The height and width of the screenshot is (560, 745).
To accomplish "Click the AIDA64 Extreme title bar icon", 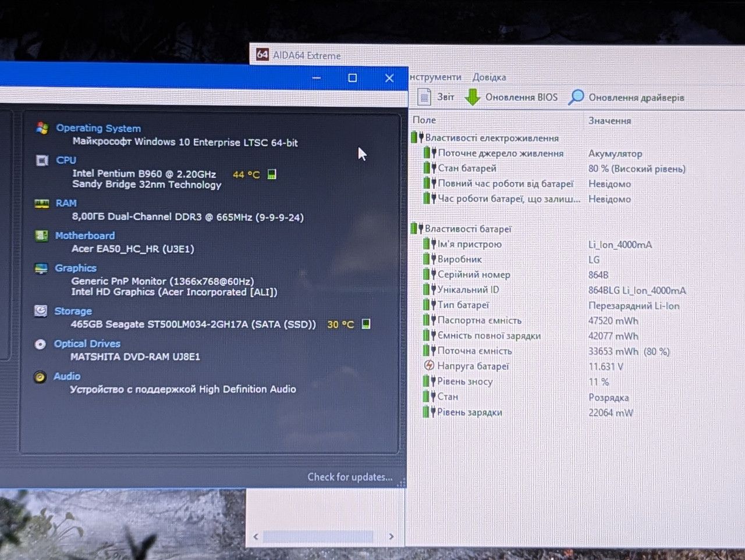I will pos(262,55).
